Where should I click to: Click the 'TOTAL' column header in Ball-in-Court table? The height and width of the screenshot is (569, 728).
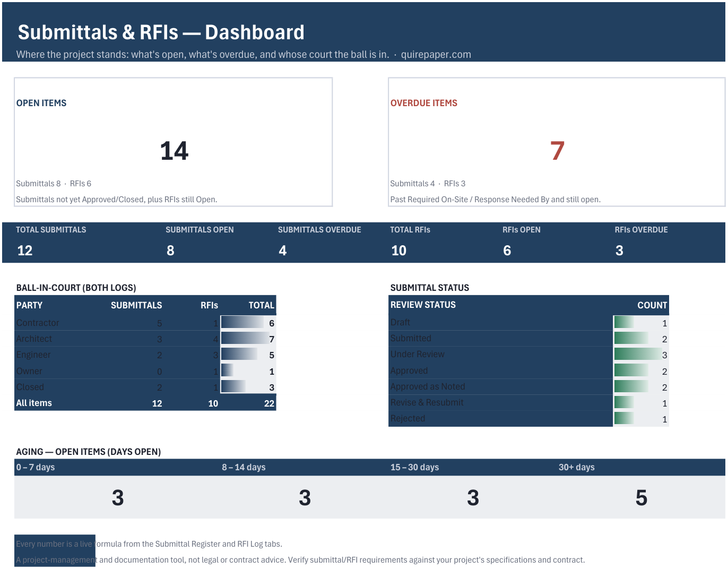pos(262,305)
